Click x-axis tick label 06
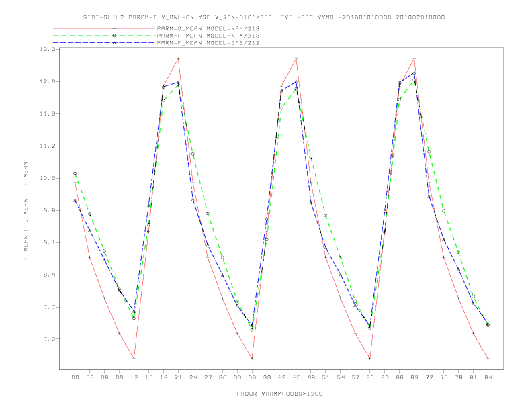 105,377
